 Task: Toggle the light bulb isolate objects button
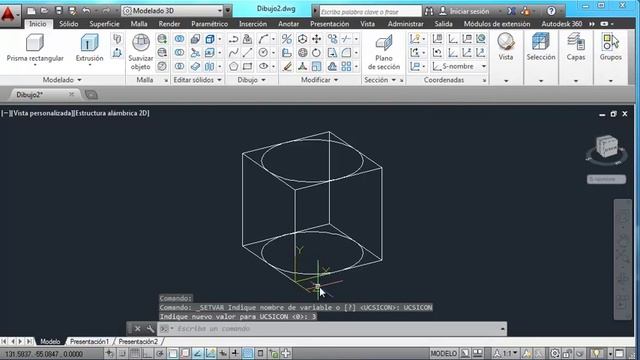click(596, 353)
